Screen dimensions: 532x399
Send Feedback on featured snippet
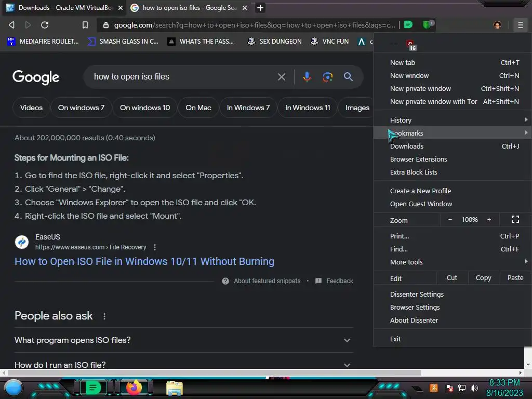click(334, 281)
